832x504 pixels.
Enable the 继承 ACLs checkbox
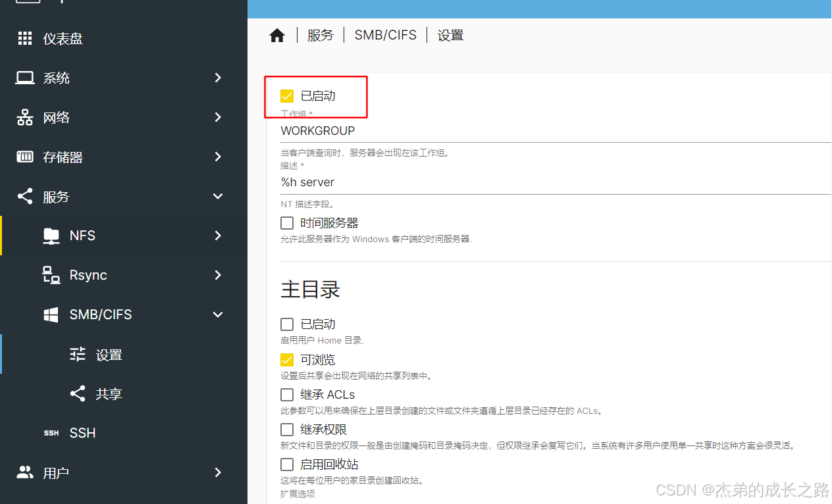(287, 395)
